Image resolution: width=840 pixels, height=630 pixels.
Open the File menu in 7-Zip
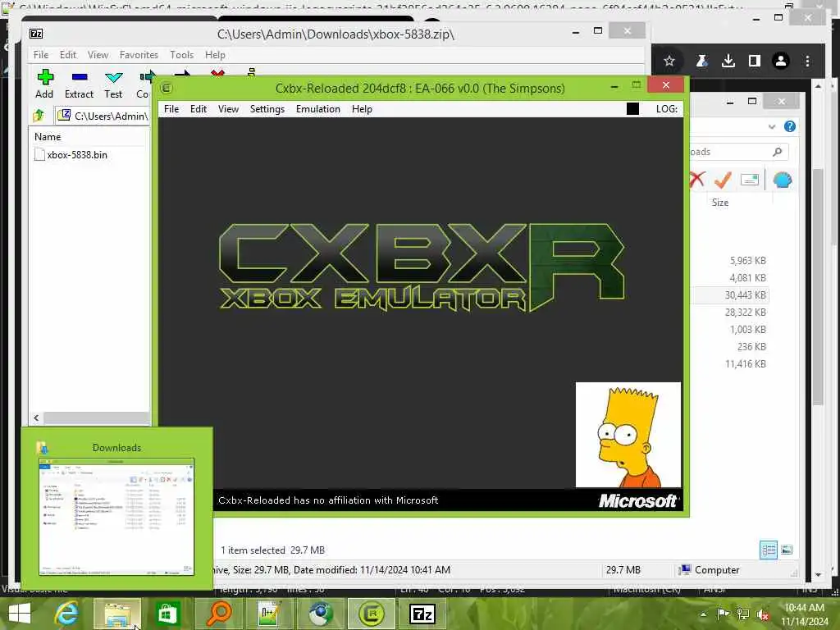pos(41,55)
